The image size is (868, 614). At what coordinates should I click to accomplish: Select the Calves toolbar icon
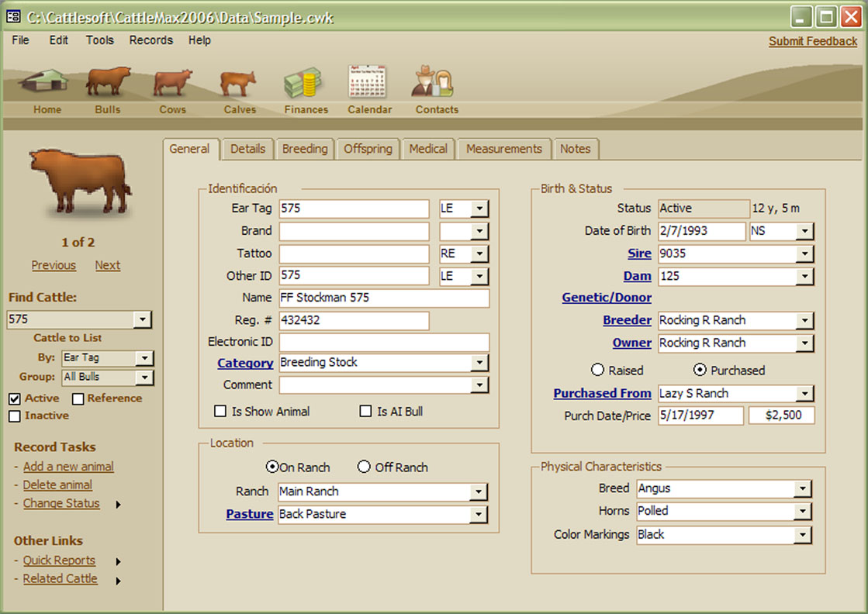pyautogui.click(x=238, y=83)
